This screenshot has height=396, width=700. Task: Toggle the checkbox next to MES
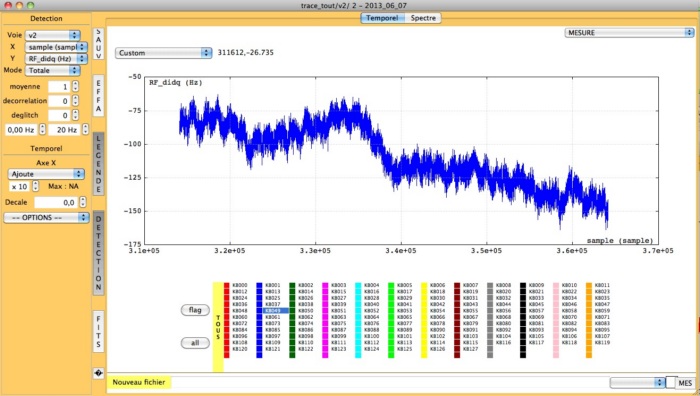pyautogui.click(x=671, y=383)
